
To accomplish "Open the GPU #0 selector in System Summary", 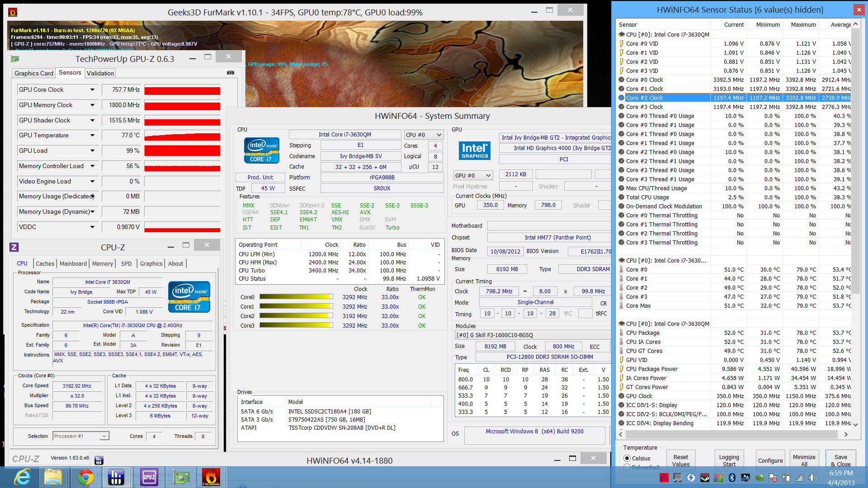I will click(x=473, y=175).
